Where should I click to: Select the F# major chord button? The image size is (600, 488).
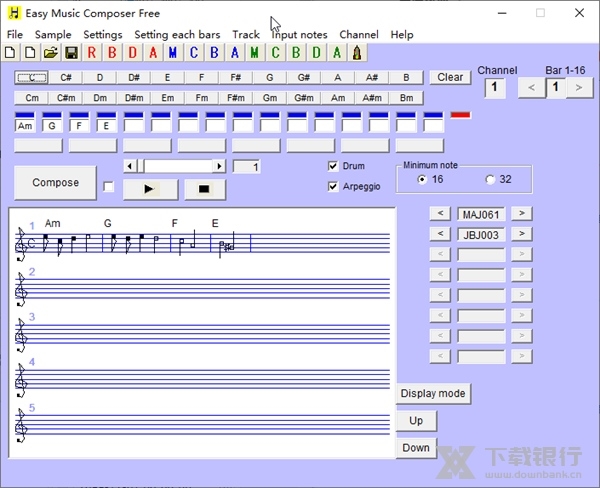point(236,77)
